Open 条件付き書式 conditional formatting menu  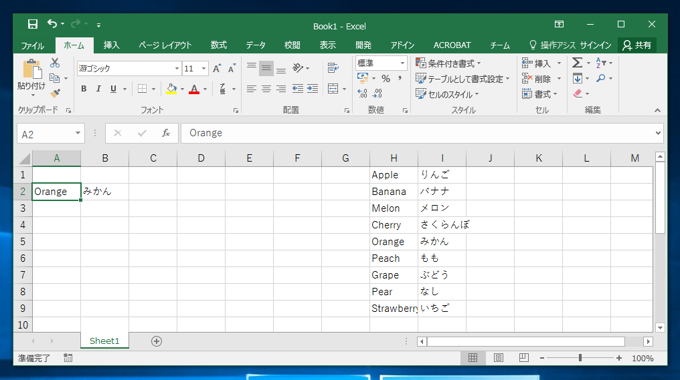[x=448, y=63]
